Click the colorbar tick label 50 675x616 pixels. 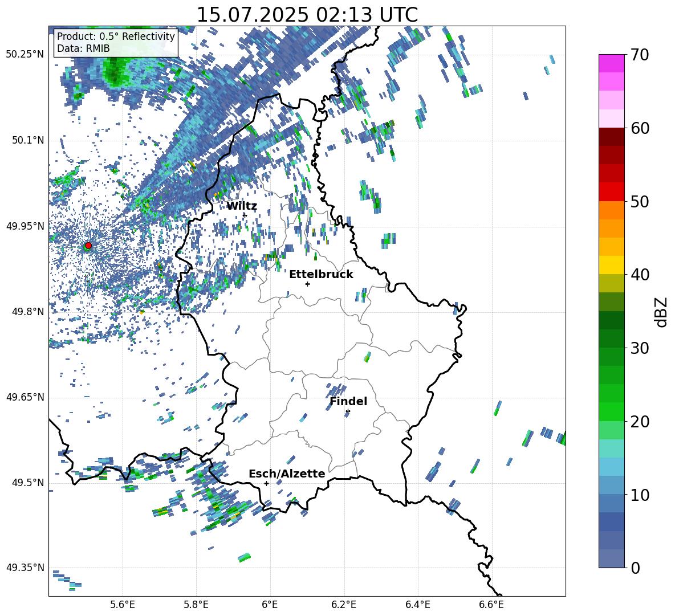[639, 201]
